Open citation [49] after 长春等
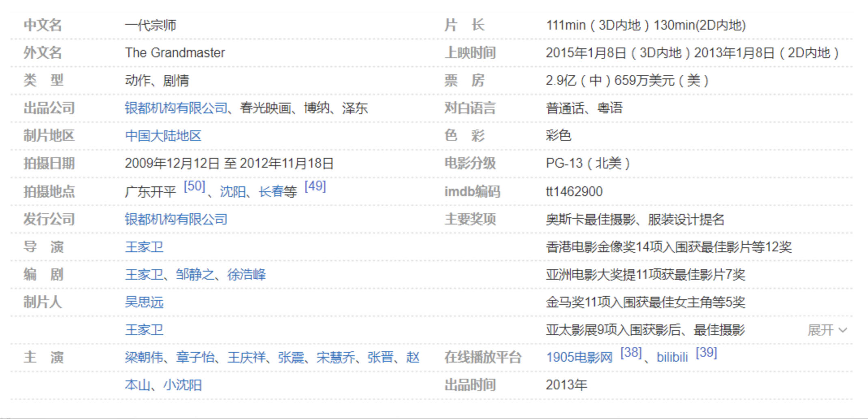Viewport: 868px width, 419px height. coord(315,186)
